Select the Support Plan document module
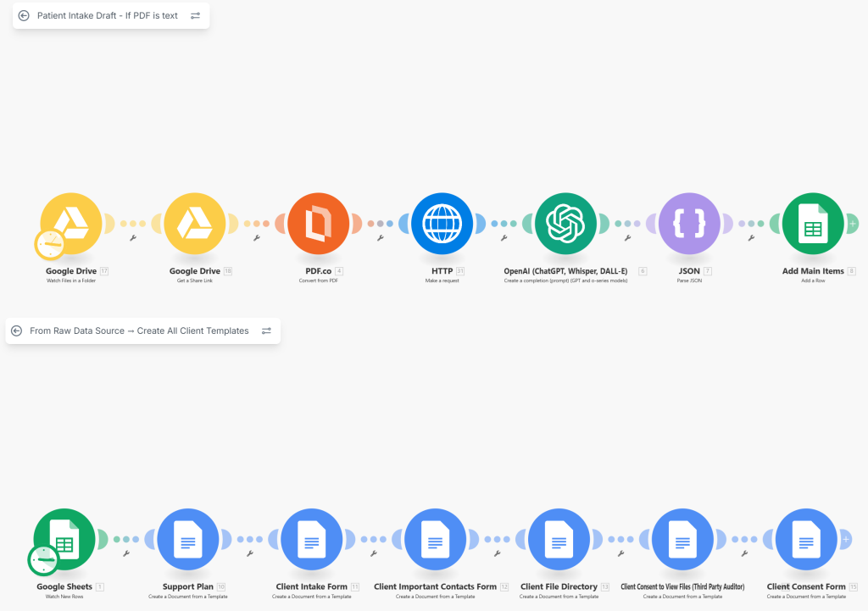The image size is (868, 611). (188, 540)
